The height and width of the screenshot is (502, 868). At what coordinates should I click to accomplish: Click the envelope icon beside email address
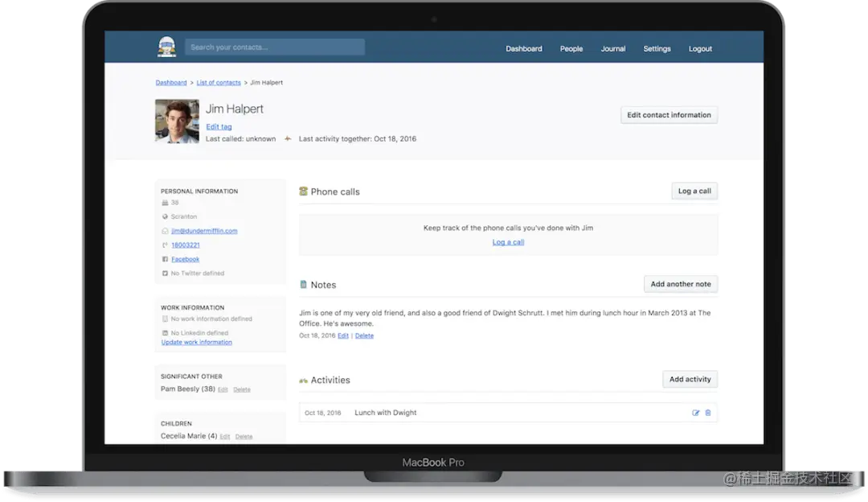[165, 231]
